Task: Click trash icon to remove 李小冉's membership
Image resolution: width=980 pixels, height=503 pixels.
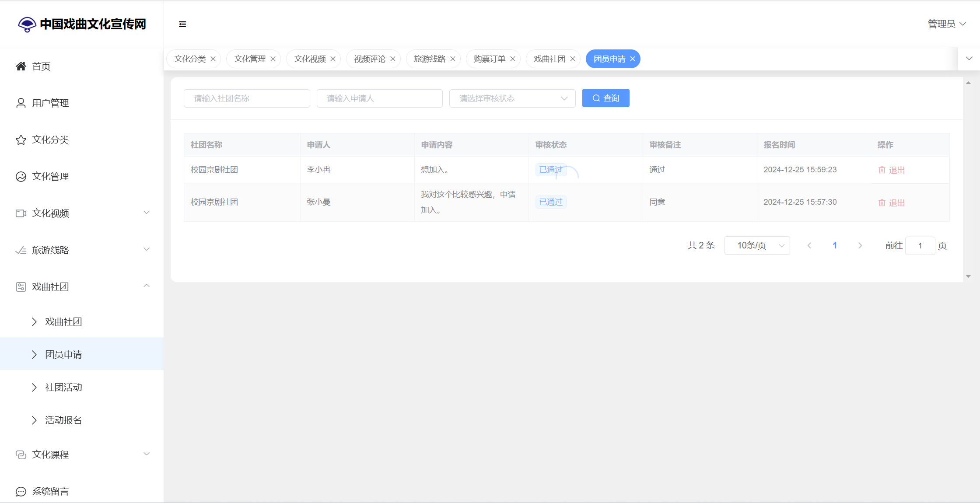Action: (x=882, y=170)
